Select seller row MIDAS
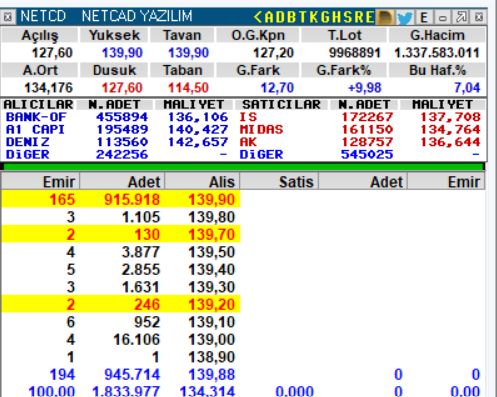The width and height of the screenshot is (497, 397). pyautogui.click(x=360, y=129)
